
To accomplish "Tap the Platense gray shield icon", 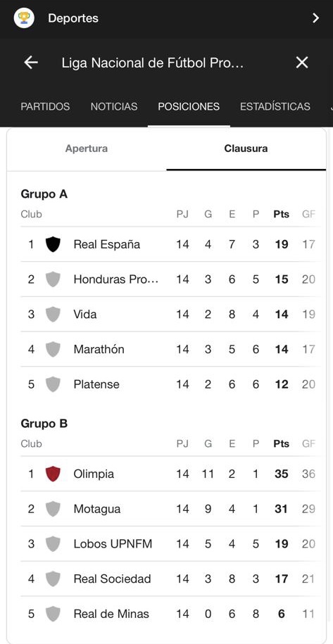I will click(53, 384).
